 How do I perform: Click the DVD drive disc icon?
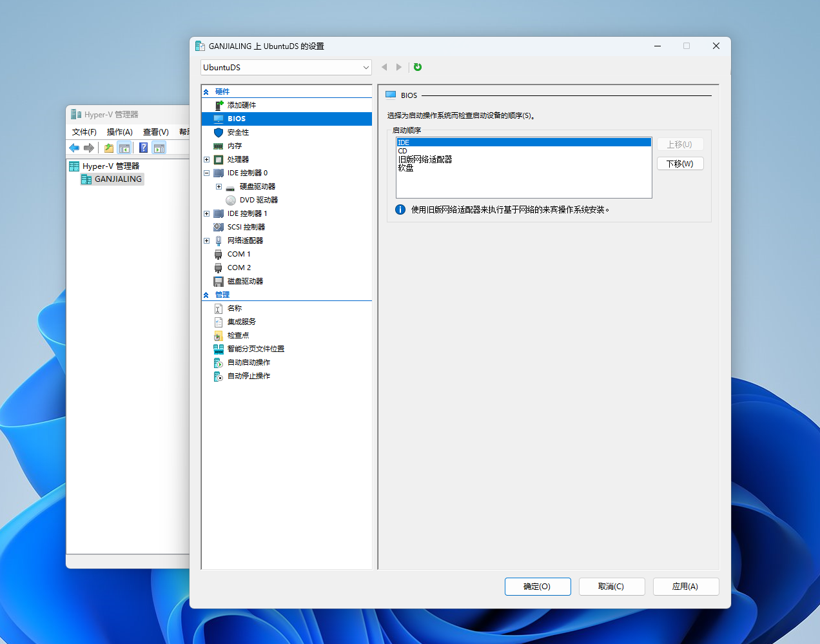pos(231,200)
